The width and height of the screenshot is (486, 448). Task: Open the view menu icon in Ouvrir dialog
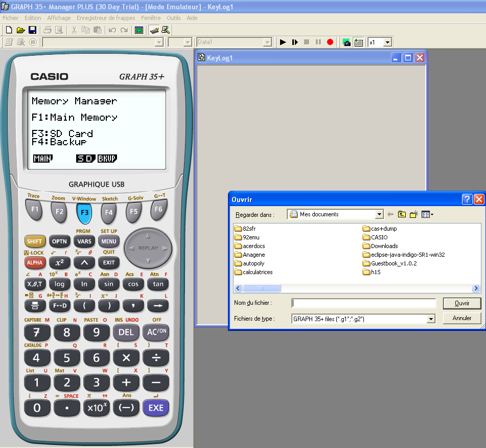coord(427,214)
